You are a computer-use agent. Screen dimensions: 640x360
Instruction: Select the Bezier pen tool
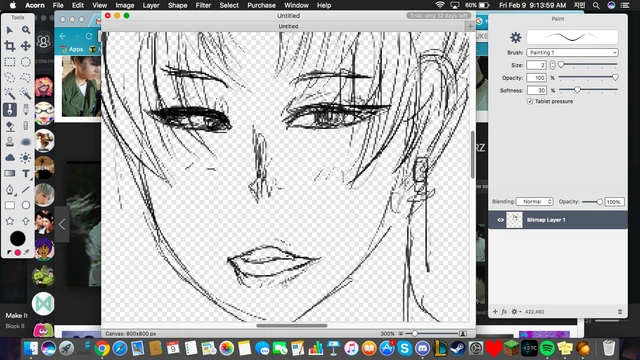coord(10,189)
